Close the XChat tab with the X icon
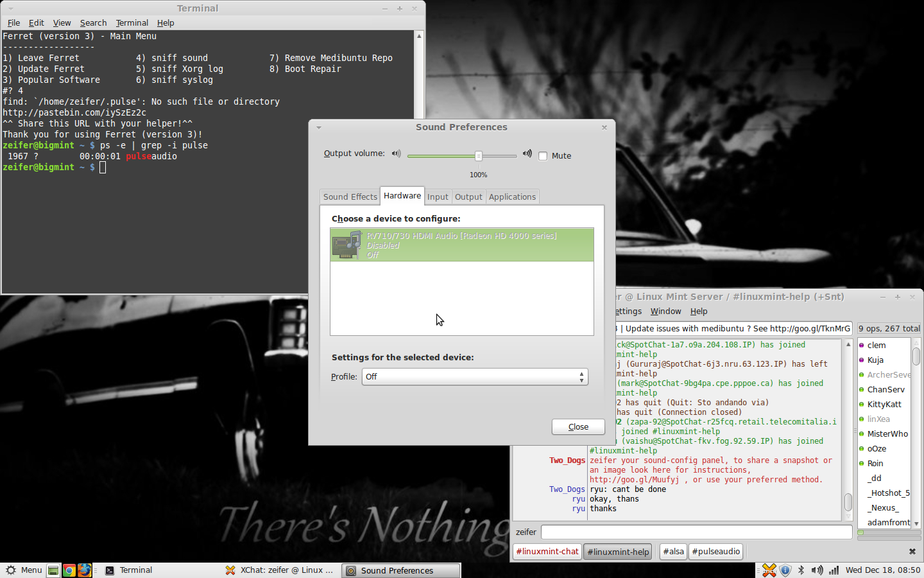This screenshot has height=578, width=924. point(912,551)
